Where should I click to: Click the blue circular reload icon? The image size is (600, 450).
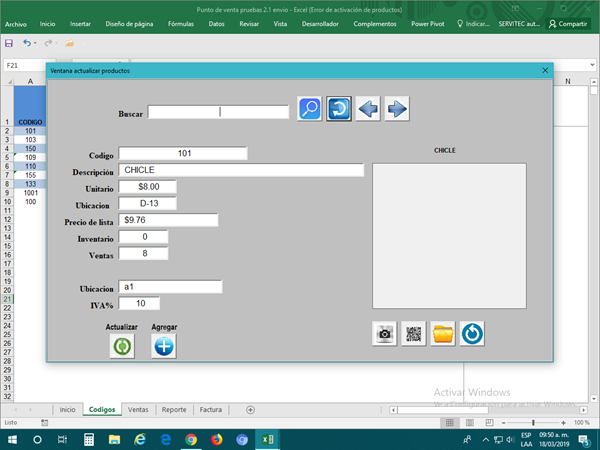pos(471,334)
